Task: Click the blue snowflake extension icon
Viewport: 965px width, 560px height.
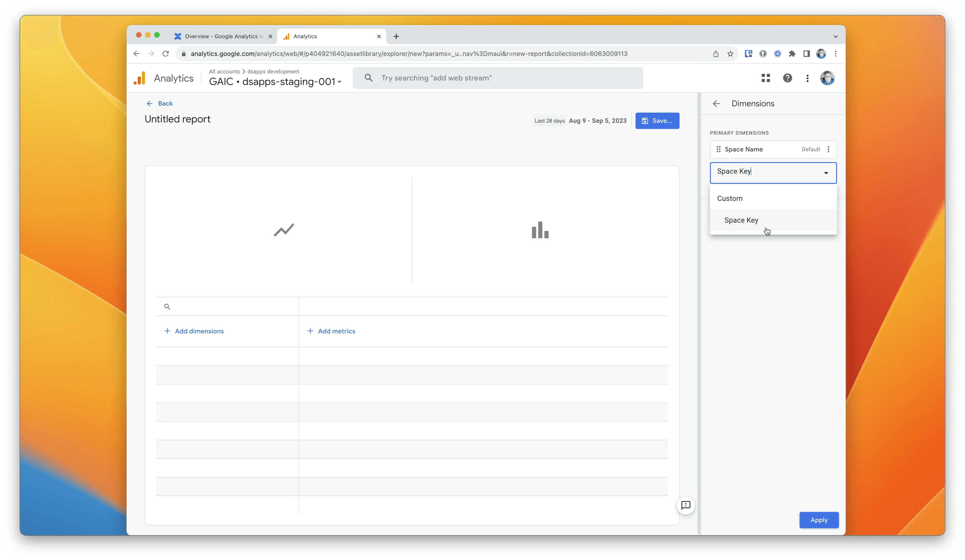Action: tap(777, 54)
